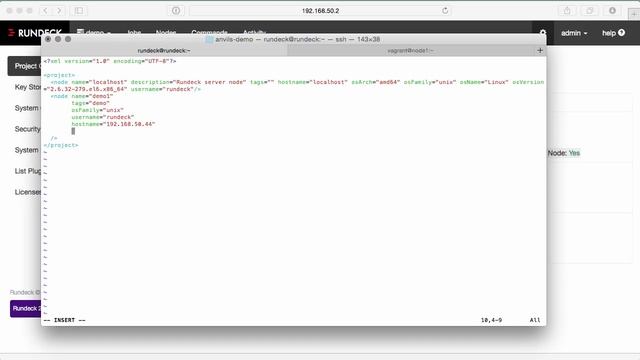The height and width of the screenshot is (360, 640).
Task: Open Key Storage in Rundeck sidebar
Action: 28,87
